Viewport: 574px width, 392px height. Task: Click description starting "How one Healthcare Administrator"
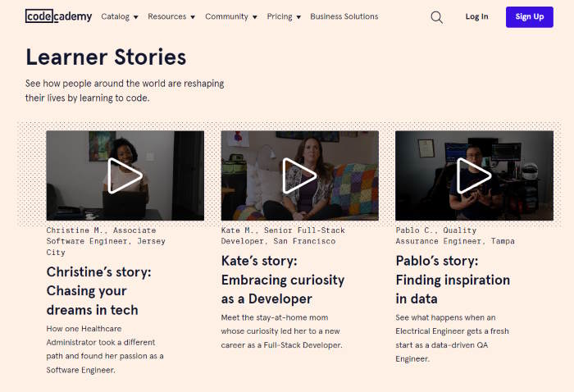point(105,349)
